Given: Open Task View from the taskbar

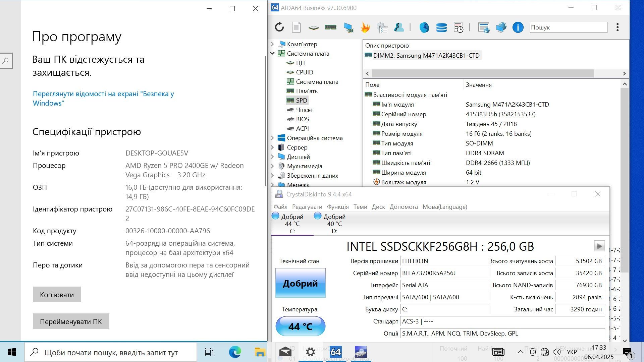Looking at the screenshot, I should [209, 352].
